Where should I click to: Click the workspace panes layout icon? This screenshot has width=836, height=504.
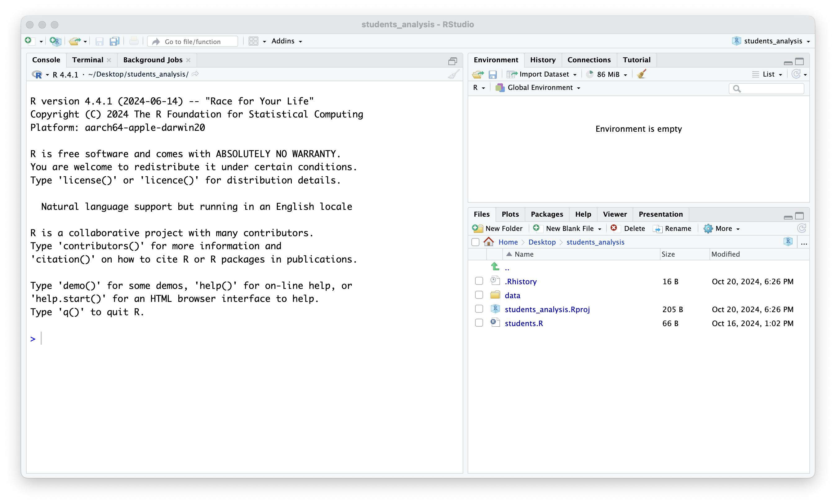coord(253,41)
